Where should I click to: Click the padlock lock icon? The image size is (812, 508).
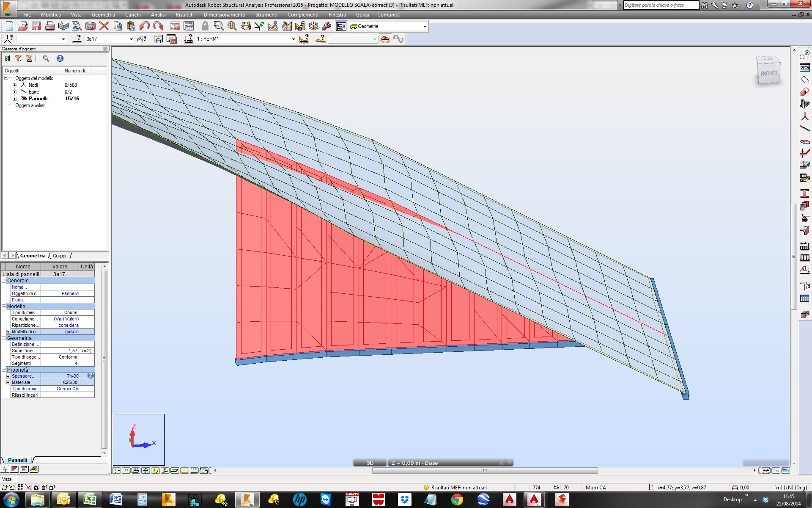205,26
